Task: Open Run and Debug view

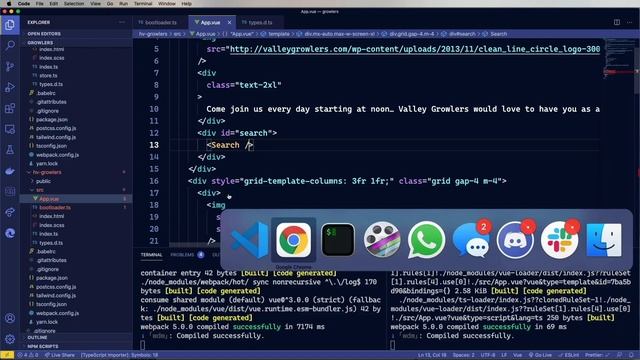Action: [x=10, y=87]
